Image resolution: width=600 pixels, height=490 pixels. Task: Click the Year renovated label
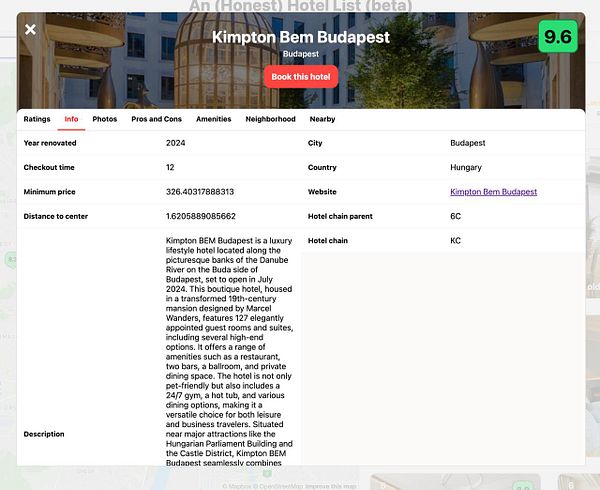50,143
